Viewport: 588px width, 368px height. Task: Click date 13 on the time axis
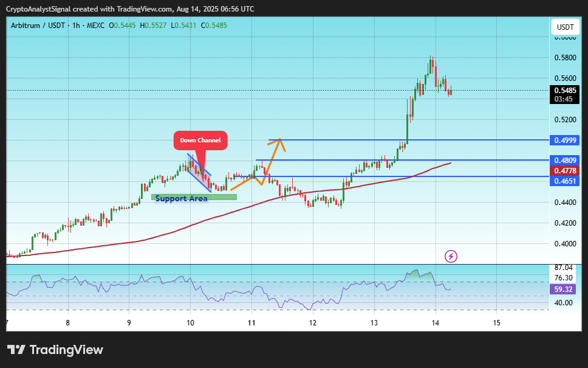coord(374,323)
